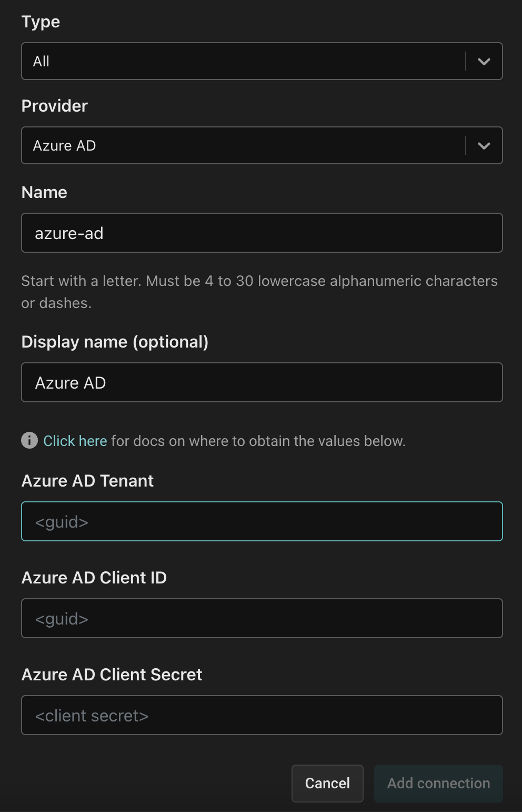
Task: Expand the Type dropdown chevron arrow
Action: tap(484, 61)
